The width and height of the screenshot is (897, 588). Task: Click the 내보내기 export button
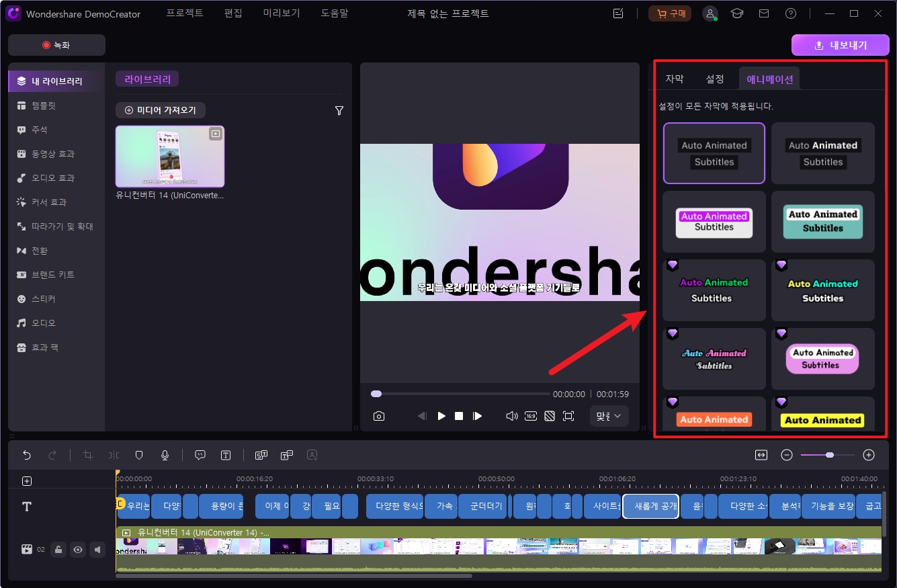[x=839, y=45]
